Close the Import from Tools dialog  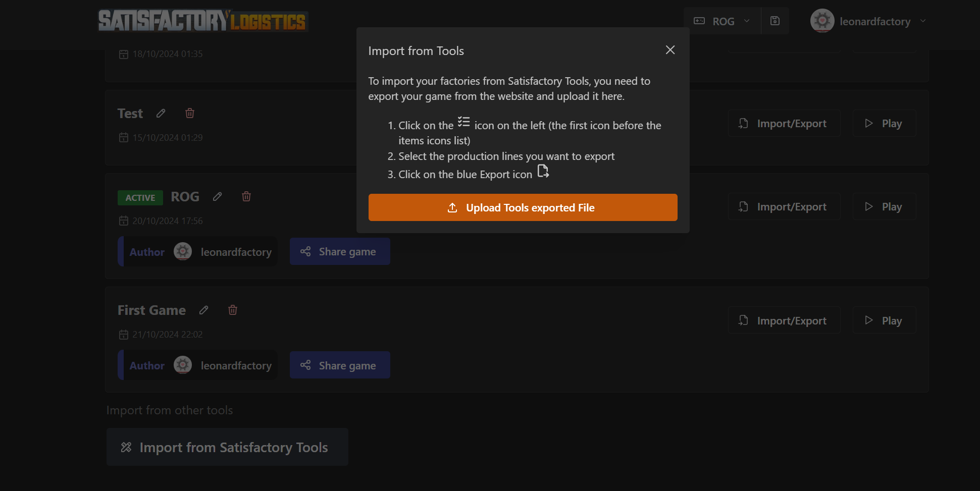tap(670, 50)
